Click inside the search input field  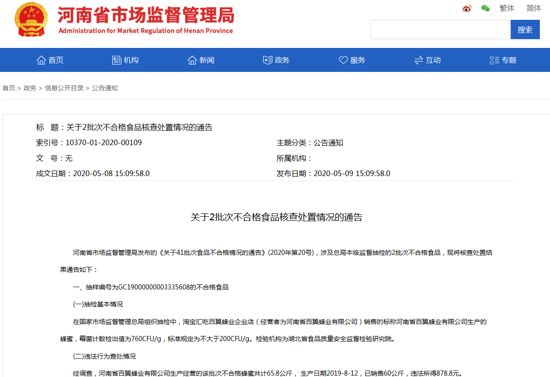click(440, 30)
